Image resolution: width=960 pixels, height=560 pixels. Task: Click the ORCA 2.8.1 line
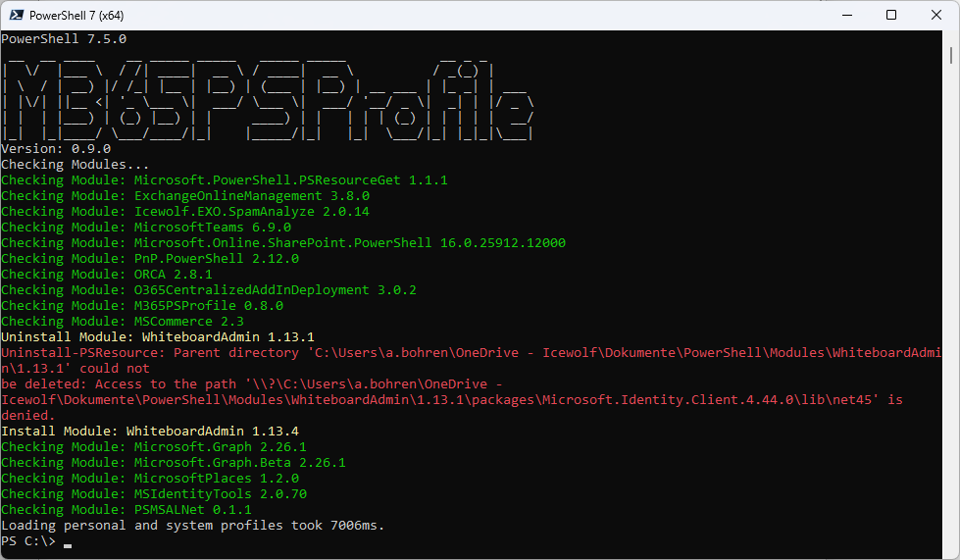[x=107, y=275]
